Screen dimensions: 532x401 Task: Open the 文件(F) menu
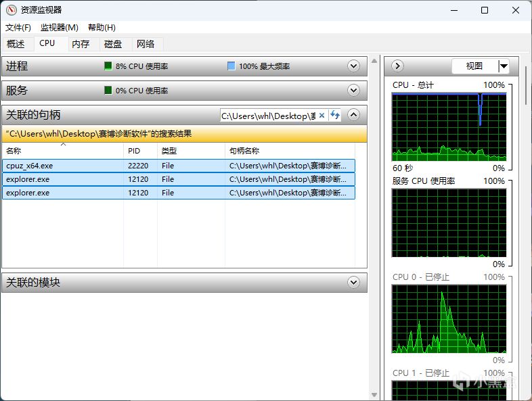point(18,28)
